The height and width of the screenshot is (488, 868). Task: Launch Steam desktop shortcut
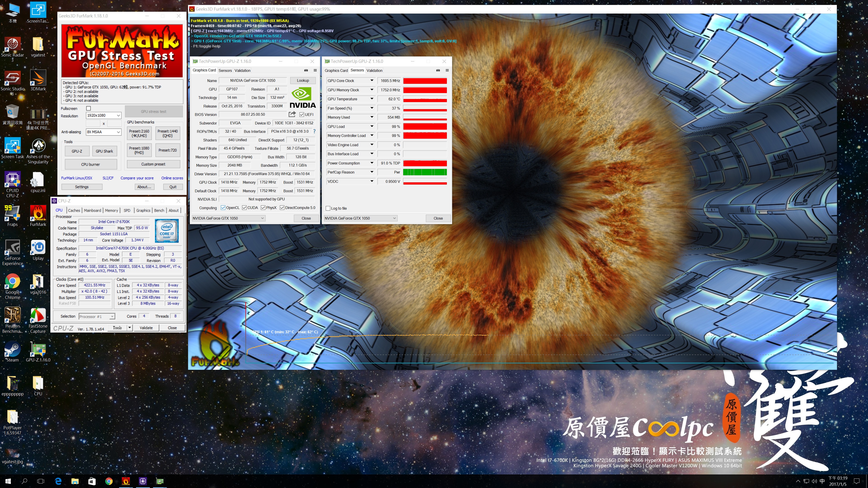point(12,352)
